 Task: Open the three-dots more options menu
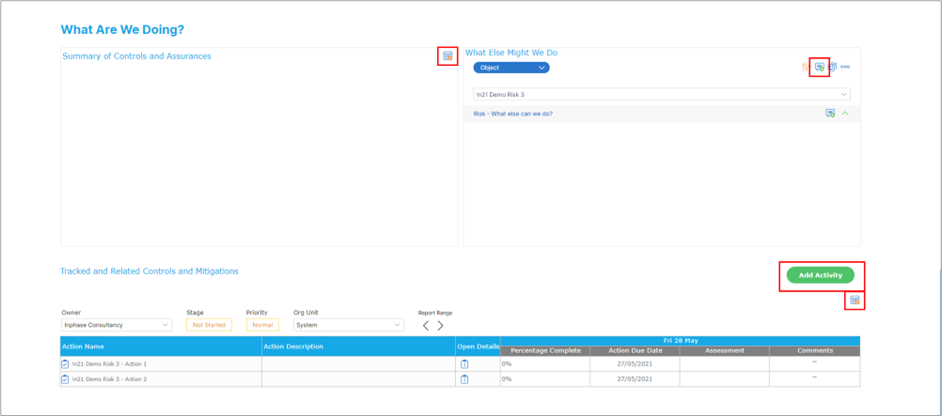[845, 67]
